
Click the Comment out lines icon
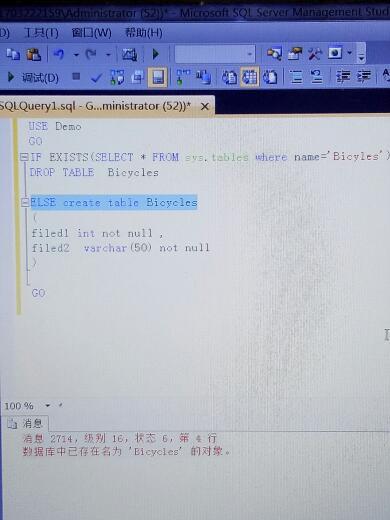pyautogui.click(x=296, y=77)
